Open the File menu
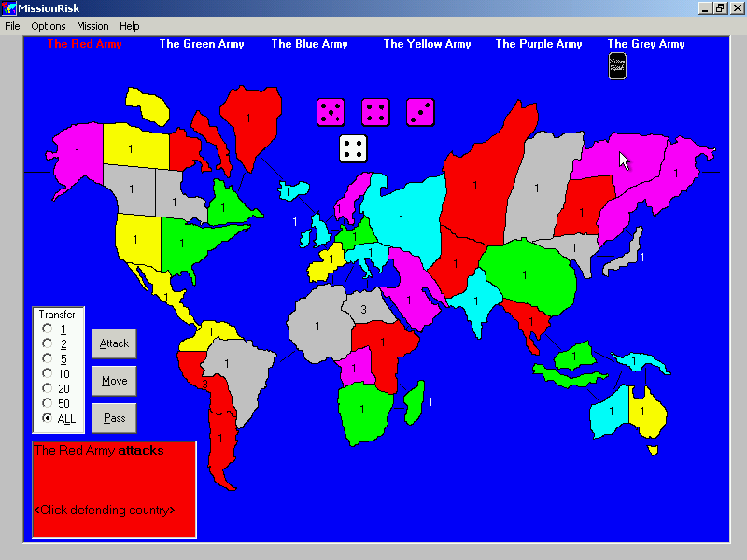The height and width of the screenshot is (560, 747). coord(12,26)
